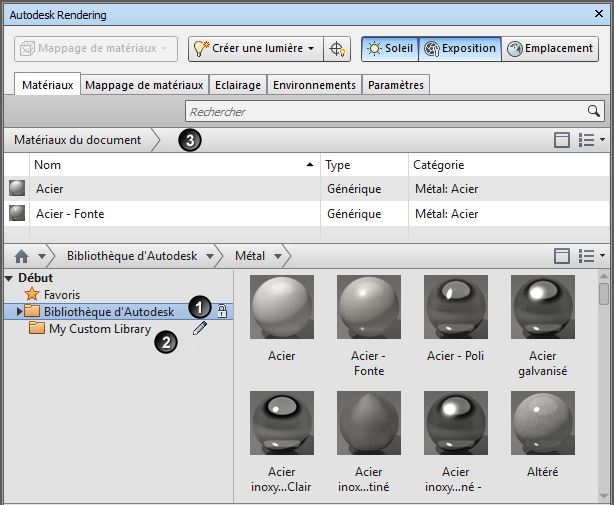This screenshot has width=614, height=505.
Task: Click Bibliothèque d'Autodesk breadcrumb label
Action: (x=132, y=256)
